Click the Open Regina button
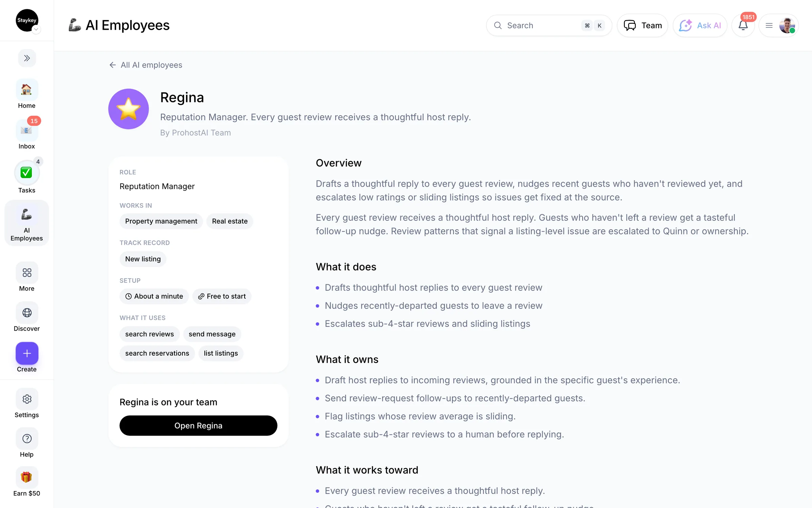Image resolution: width=812 pixels, height=508 pixels. (198, 426)
